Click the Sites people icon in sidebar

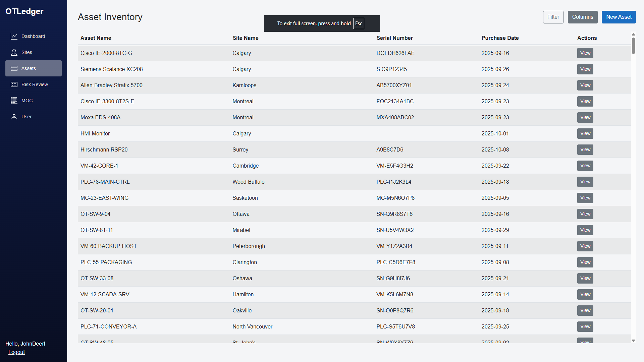[14, 52]
